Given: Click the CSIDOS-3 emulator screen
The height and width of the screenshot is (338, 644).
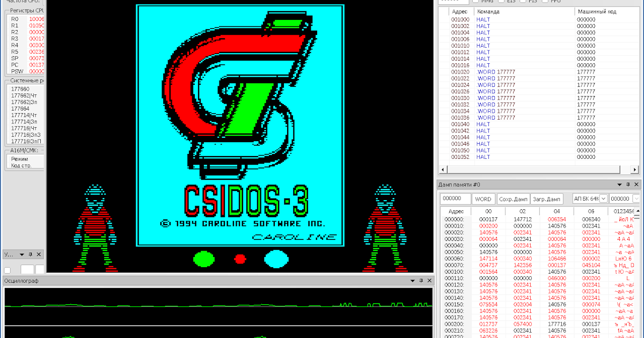Looking at the screenshot, I should [240, 136].
